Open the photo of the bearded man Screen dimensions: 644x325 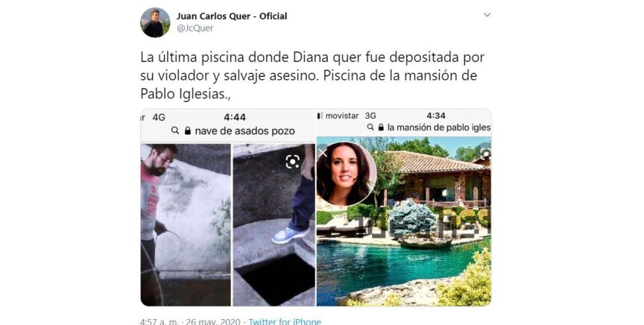click(186, 225)
